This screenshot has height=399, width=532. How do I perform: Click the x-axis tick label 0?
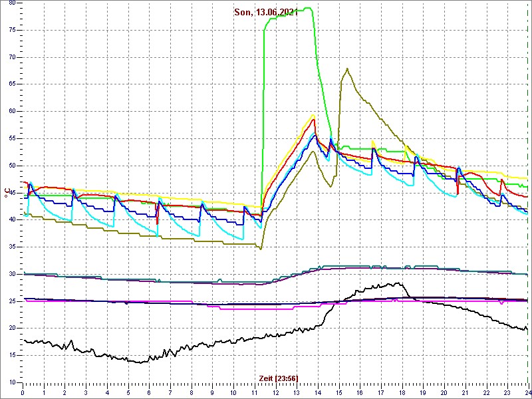[x=23, y=393]
